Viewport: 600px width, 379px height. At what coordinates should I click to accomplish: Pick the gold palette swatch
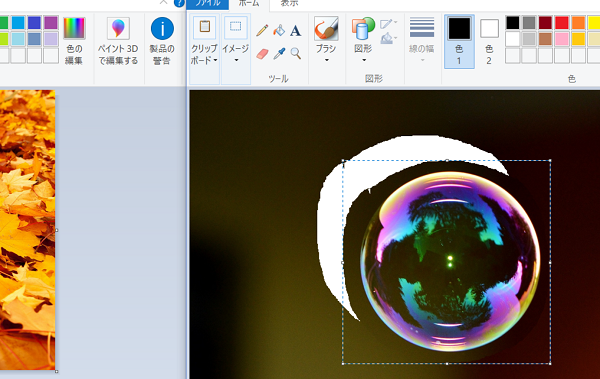click(x=579, y=39)
